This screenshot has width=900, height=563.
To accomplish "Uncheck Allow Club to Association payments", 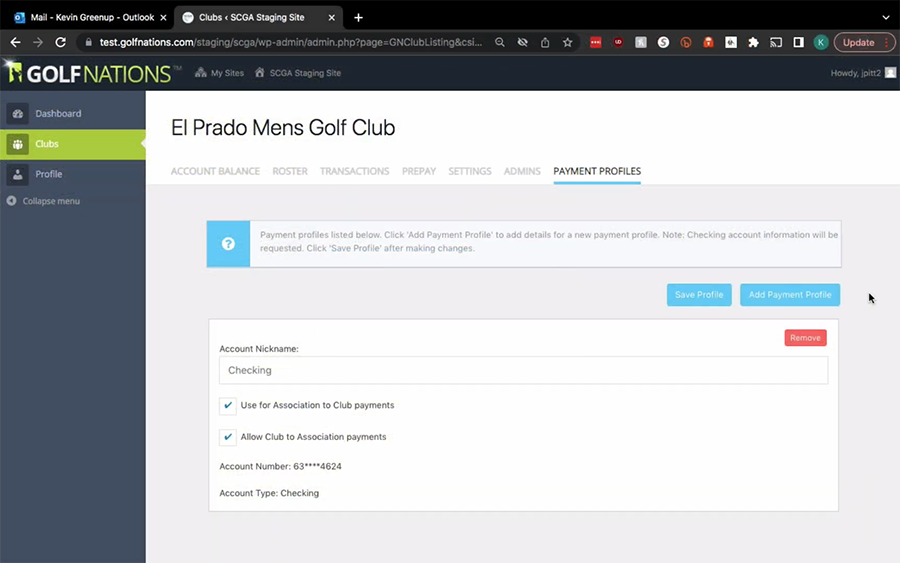I will (x=228, y=437).
